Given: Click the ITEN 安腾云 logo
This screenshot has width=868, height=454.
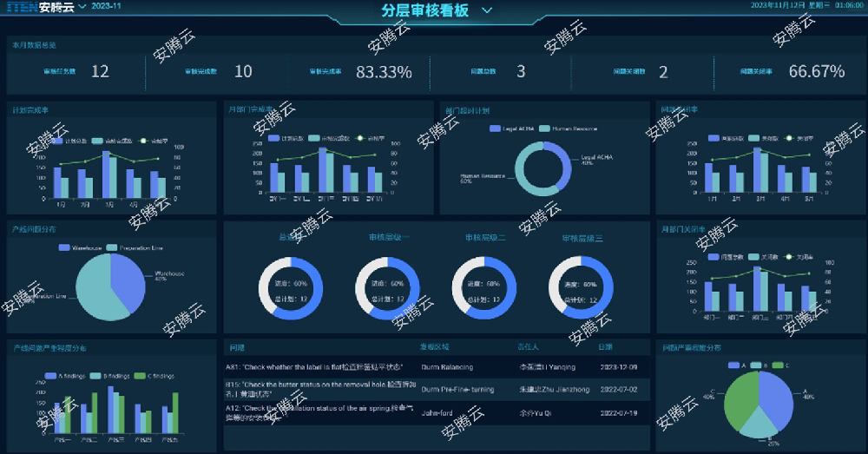Looking at the screenshot, I should point(40,7).
